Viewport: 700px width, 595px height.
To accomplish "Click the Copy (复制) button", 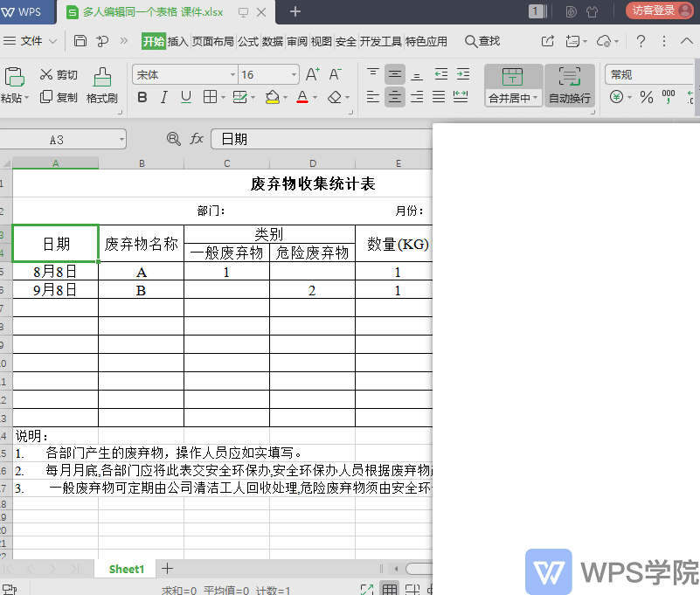I will [59, 97].
